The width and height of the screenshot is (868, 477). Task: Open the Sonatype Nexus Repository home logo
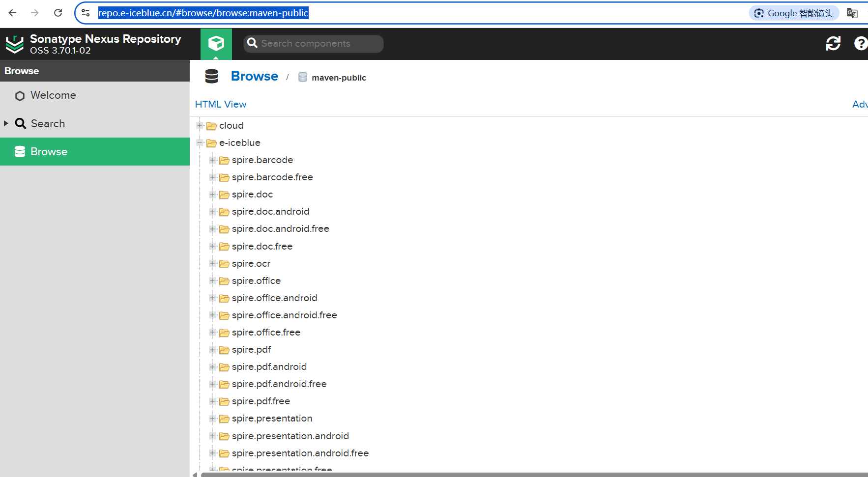[x=14, y=44]
